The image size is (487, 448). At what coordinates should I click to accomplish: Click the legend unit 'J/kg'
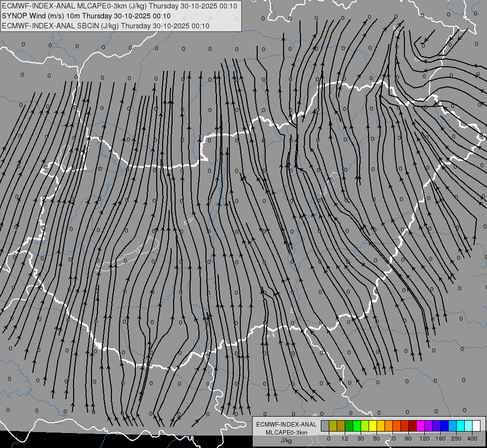287,441
